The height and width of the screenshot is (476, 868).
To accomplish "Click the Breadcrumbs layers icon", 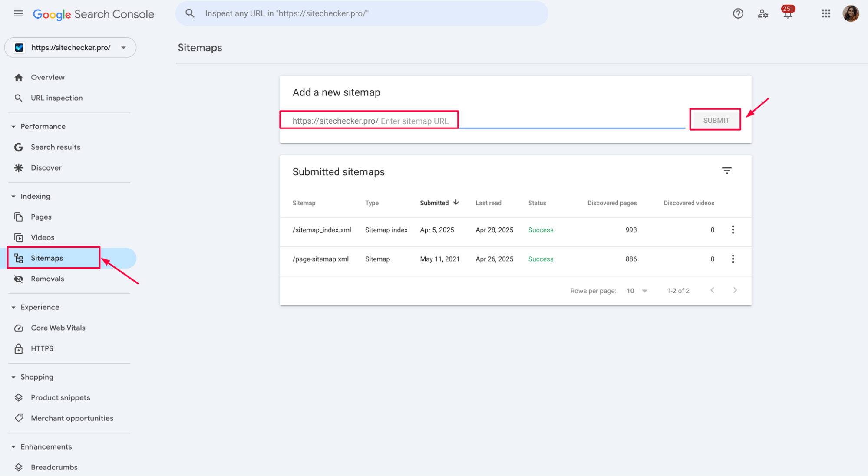I will 18,468.
